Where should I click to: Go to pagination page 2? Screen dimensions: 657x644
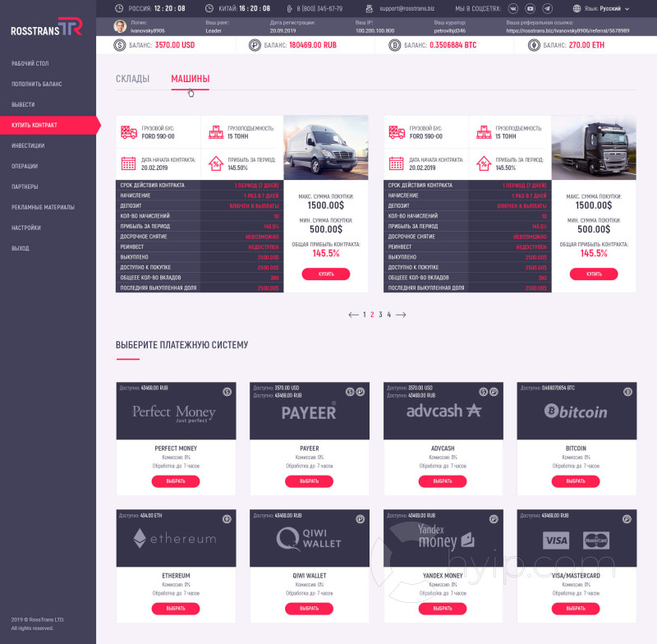pyautogui.click(x=372, y=315)
